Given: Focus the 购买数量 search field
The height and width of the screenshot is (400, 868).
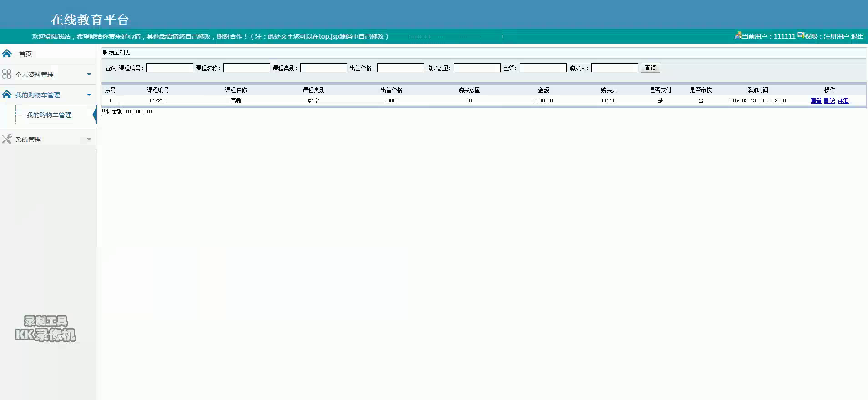Looking at the screenshot, I should point(477,68).
